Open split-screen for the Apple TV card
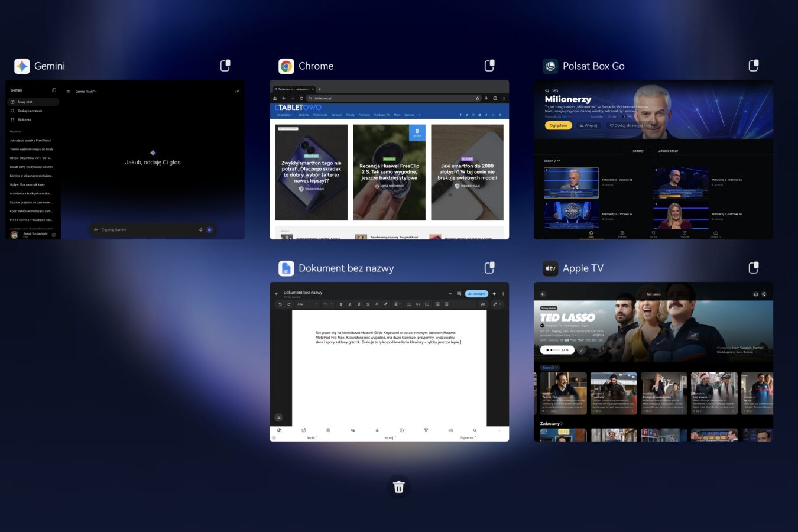This screenshot has height=532, width=798. click(754, 268)
